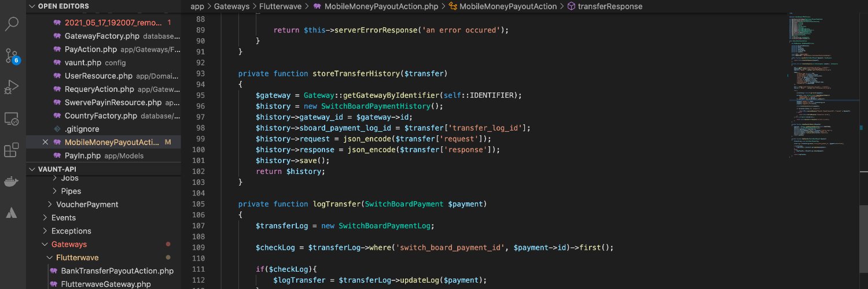Image resolution: width=868 pixels, height=289 pixels.
Task: Select MobileMoneyPayoutAction open editor entry
Action: coord(104,142)
